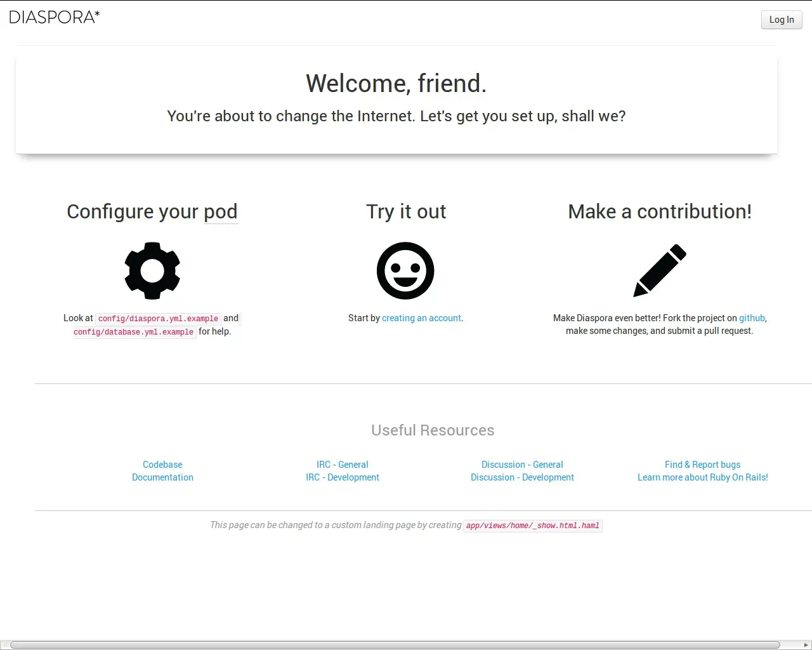The height and width of the screenshot is (650, 812).
Task: Click the Log In button
Action: coord(782,20)
